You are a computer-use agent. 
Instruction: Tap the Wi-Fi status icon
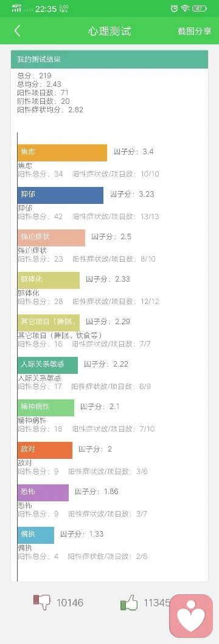coord(186,8)
